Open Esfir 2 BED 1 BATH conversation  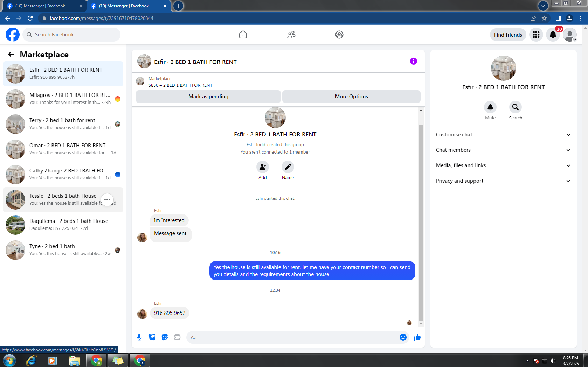(x=63, y=74)
